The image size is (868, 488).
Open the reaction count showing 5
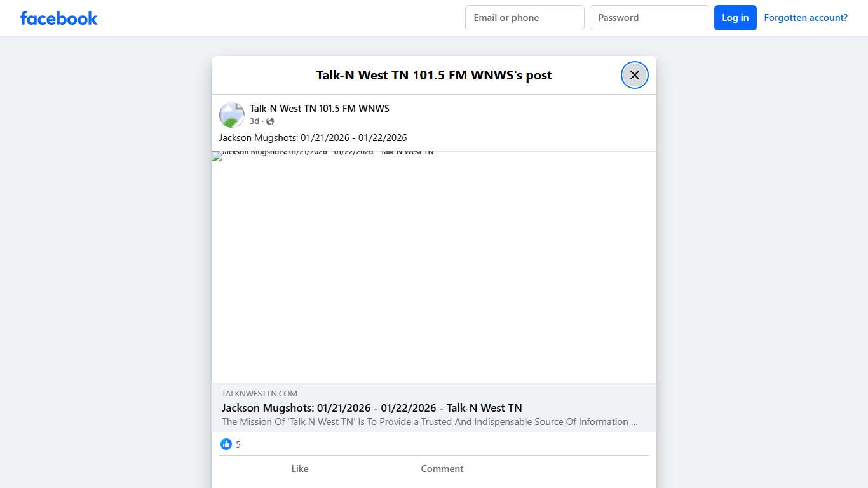(x=238, y=445)
